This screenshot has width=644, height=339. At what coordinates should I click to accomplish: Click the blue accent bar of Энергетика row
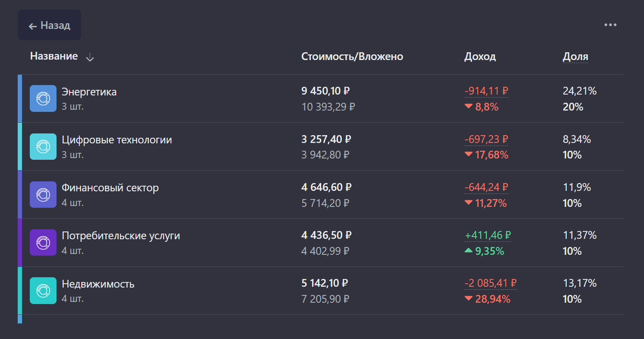pyautogui.click(x=20, y=98)
